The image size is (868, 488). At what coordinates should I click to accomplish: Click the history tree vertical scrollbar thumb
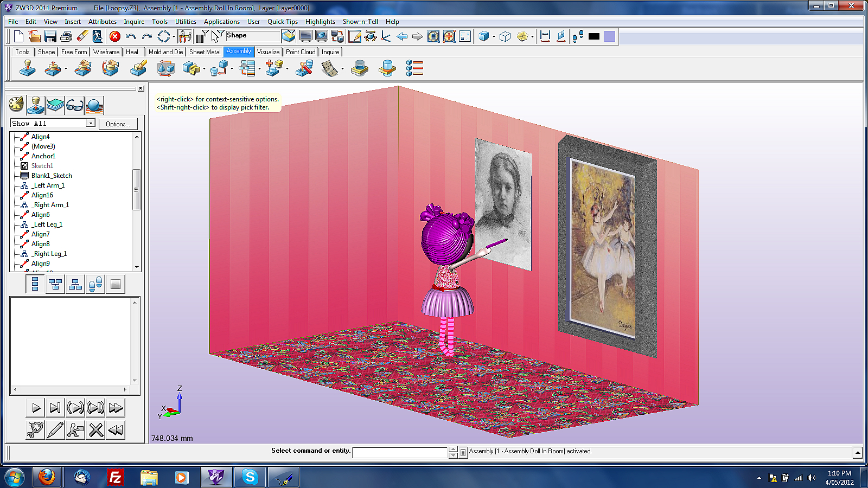137,190
